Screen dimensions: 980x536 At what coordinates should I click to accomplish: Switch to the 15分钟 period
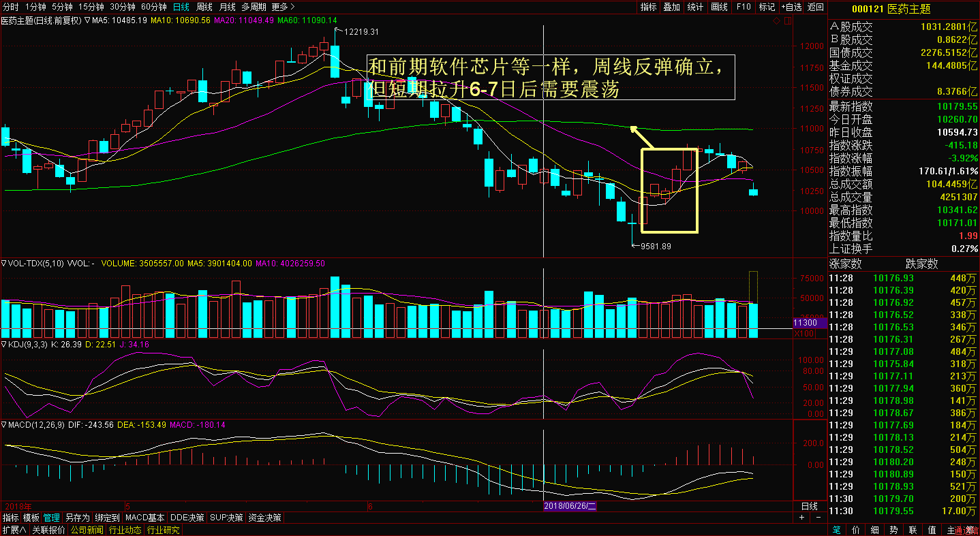pyautogui.click(x=91, y=7)
